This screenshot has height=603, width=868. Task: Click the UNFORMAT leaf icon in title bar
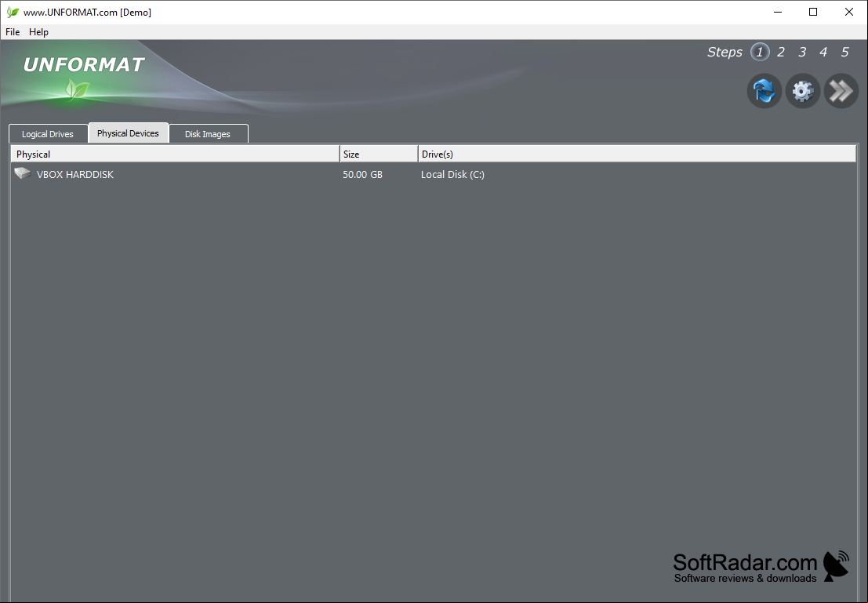coord(13,13)
